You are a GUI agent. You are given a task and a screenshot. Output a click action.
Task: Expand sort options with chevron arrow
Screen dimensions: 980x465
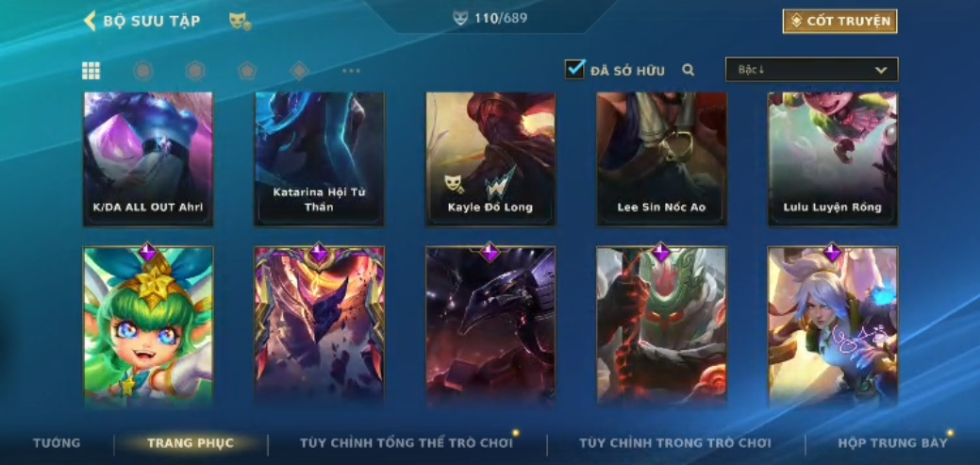881,70
